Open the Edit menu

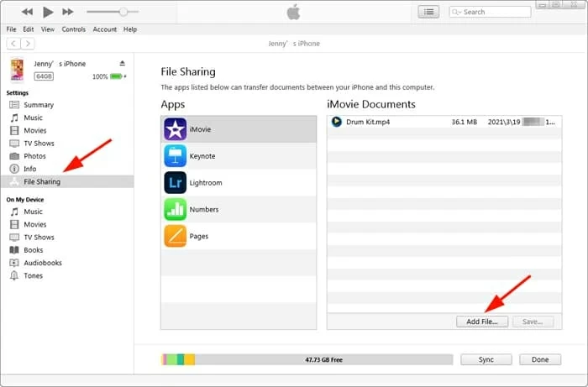pyautogui.click(x=28, y=29)
